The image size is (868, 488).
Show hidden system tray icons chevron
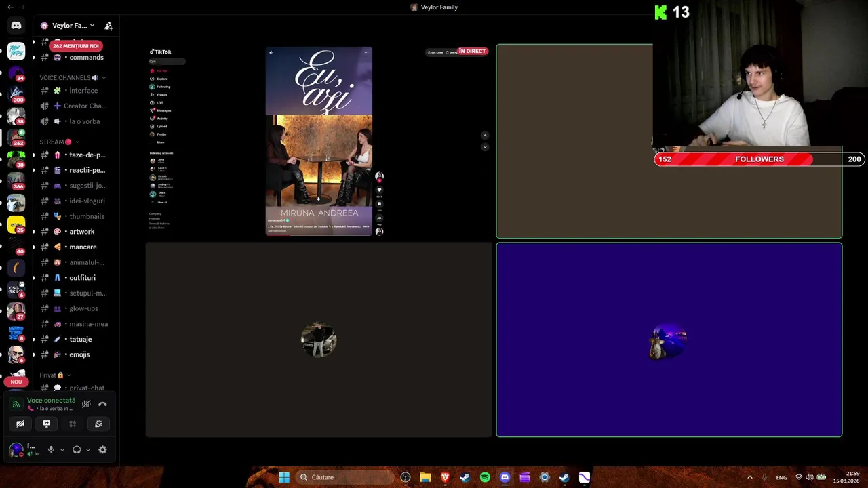(x=749, y=477)
